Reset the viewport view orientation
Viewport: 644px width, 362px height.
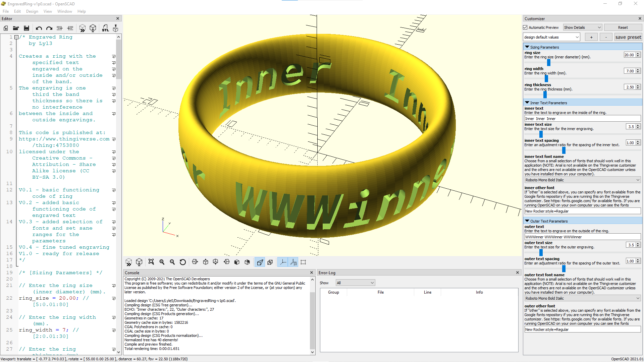pyautogui.click(x=183, y=262)
